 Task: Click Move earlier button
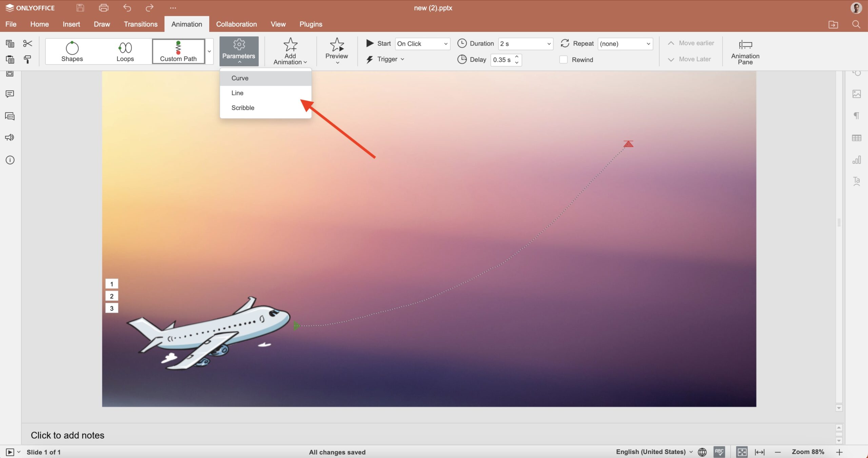coord(691,43)
